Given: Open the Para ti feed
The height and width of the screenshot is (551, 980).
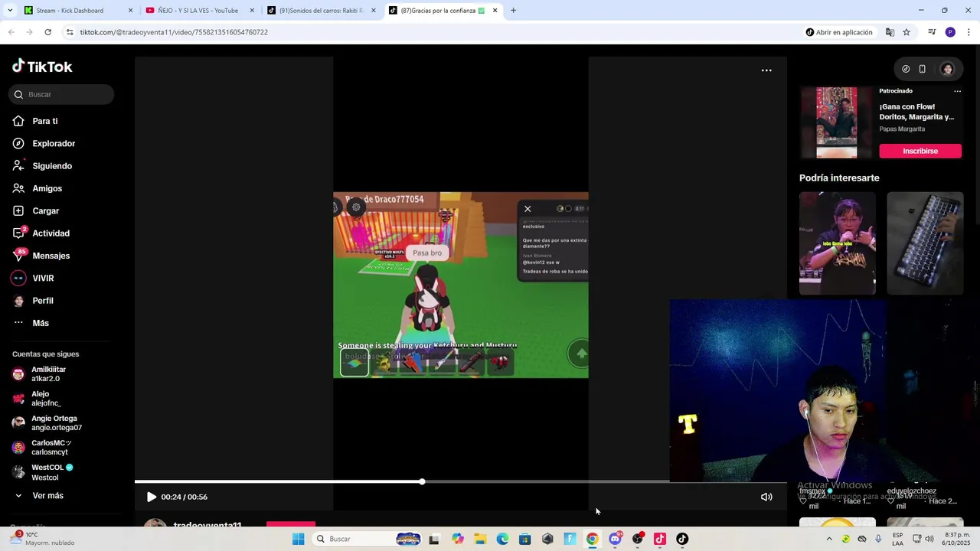Looking at the screenshot, I should click(x=35, y=121).
